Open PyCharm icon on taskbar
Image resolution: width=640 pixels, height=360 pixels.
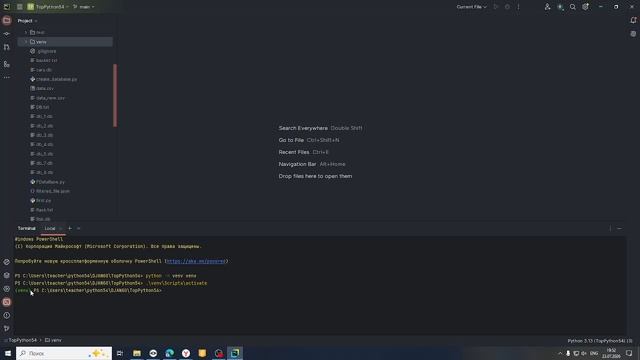(235, 353)
